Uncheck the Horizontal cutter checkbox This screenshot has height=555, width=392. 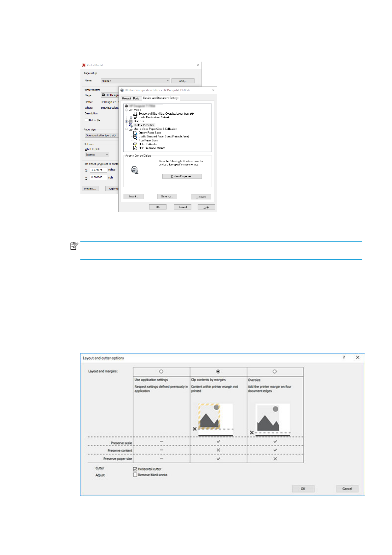(x=135, y=469)
